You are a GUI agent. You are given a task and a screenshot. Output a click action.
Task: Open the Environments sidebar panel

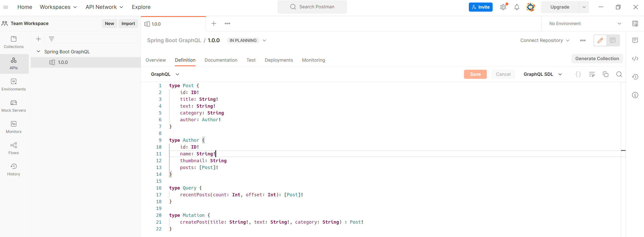(x=14, y=85)
